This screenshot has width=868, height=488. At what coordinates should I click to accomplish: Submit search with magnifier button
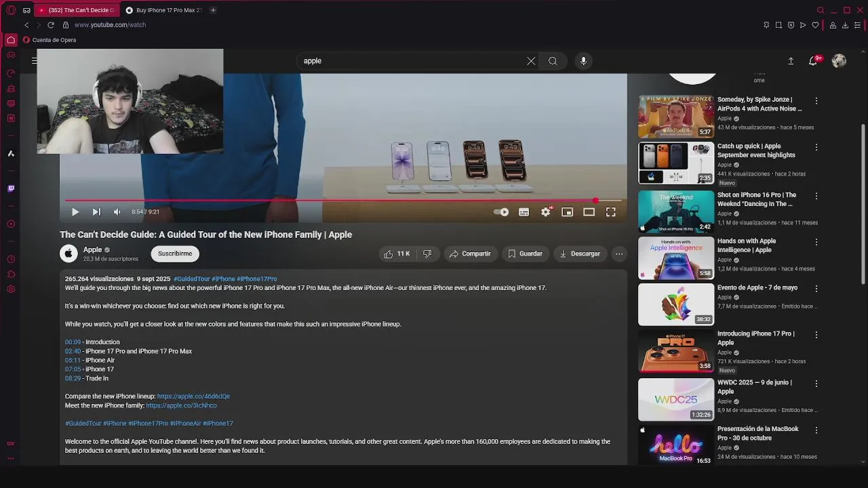(x=553, y=61)
